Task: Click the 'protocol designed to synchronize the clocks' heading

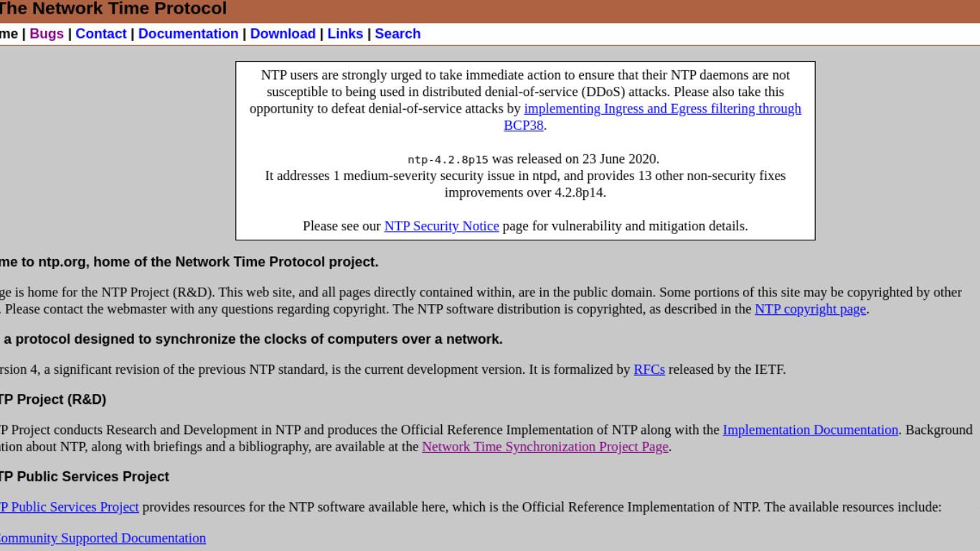Action: coord(253,339)
